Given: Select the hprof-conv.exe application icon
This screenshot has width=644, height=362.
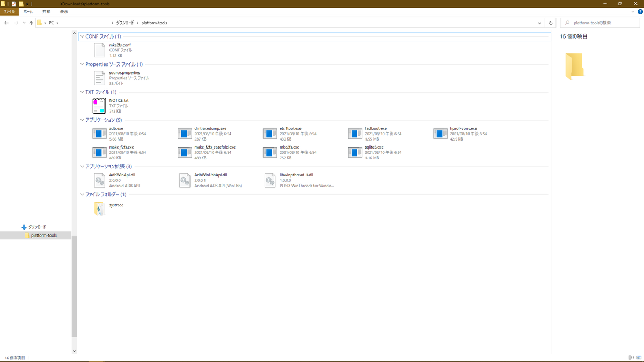Looking at the screenshot, I should (x=440, y=134).
